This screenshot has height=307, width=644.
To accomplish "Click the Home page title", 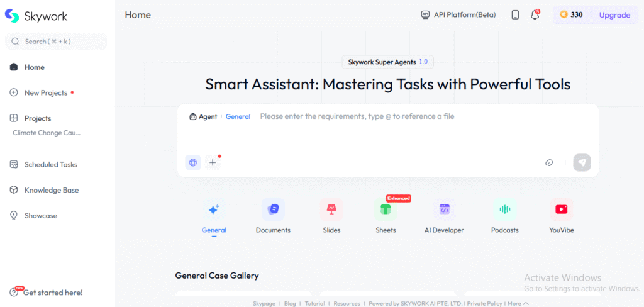I will [138, 15].
